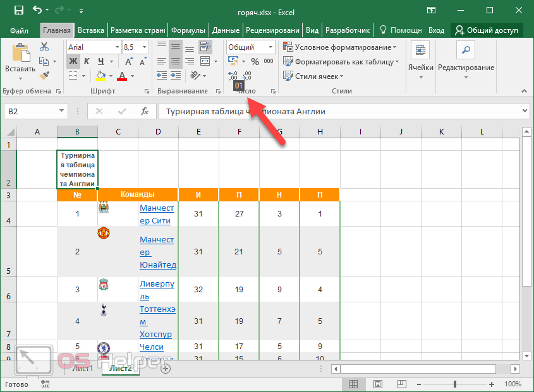The image size is (534, 392).
Task: Toggle bold formatting (Ж)
Action: (73, 61)
